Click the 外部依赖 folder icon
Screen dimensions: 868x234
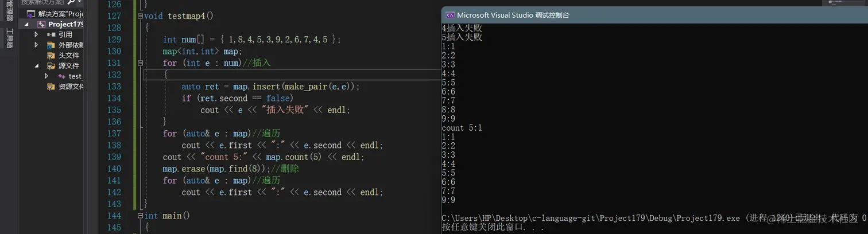(x=51, y=45)
